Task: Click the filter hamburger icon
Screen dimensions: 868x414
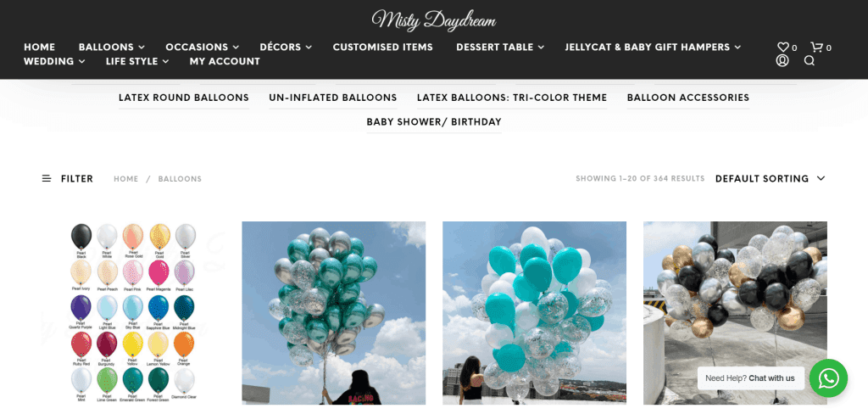Action: tap(47, 178)
